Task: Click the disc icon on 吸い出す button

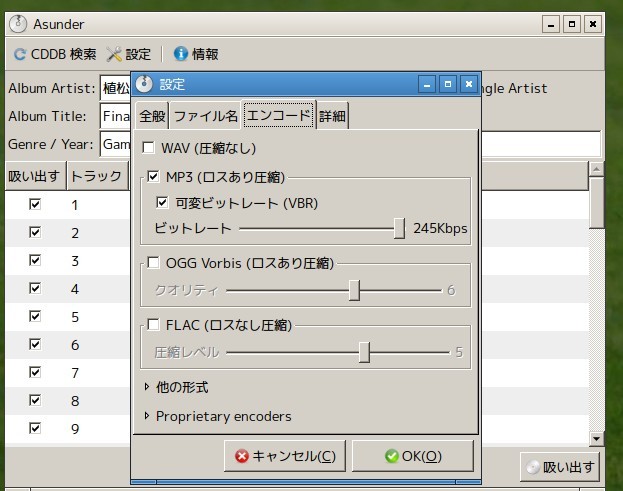Action: click(x=533, y=467)
